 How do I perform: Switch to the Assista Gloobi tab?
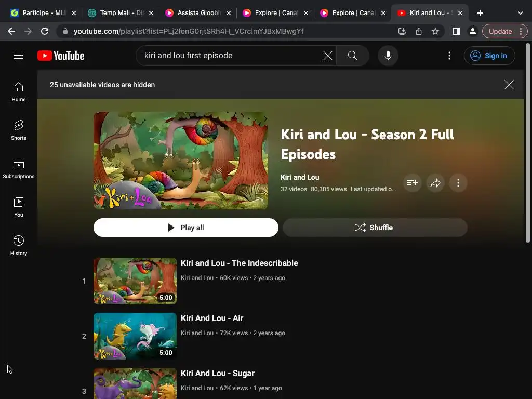198,13
